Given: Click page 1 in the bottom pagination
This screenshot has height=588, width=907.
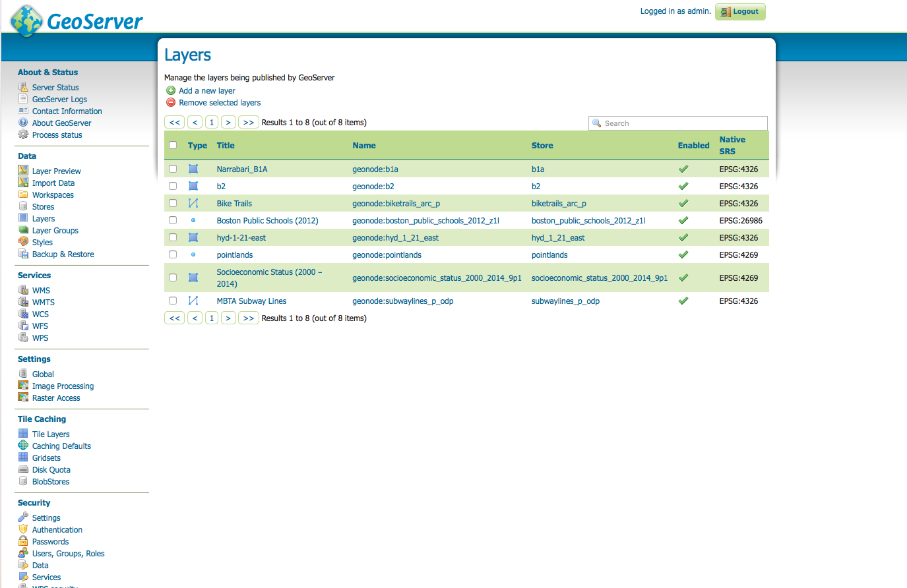Looking at the screenshot, I should coord(212,318).
